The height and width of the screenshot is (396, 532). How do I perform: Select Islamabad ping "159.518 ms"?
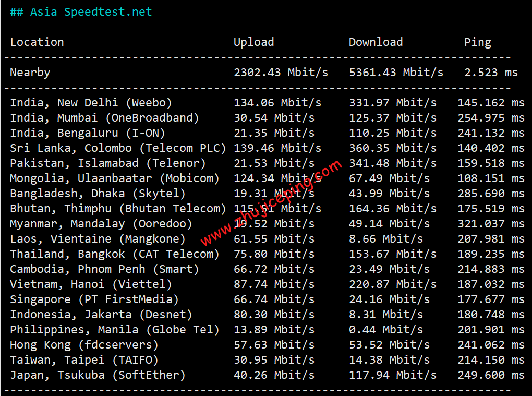[491, 163]
